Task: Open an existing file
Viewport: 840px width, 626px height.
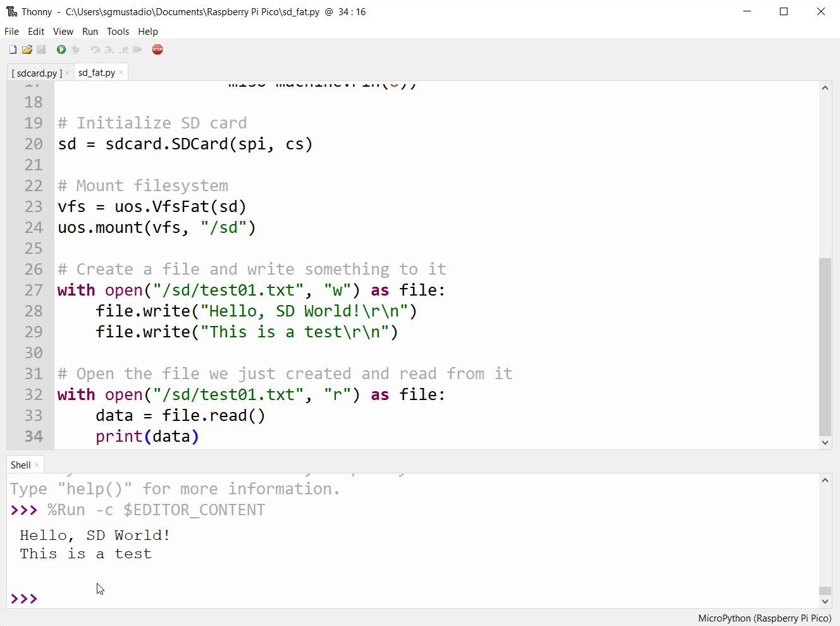Action: [27, 49]
